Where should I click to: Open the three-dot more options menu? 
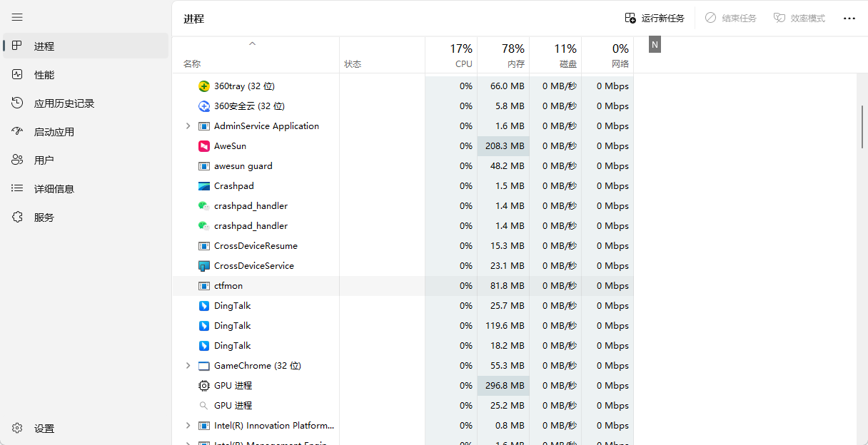point(849,19)
